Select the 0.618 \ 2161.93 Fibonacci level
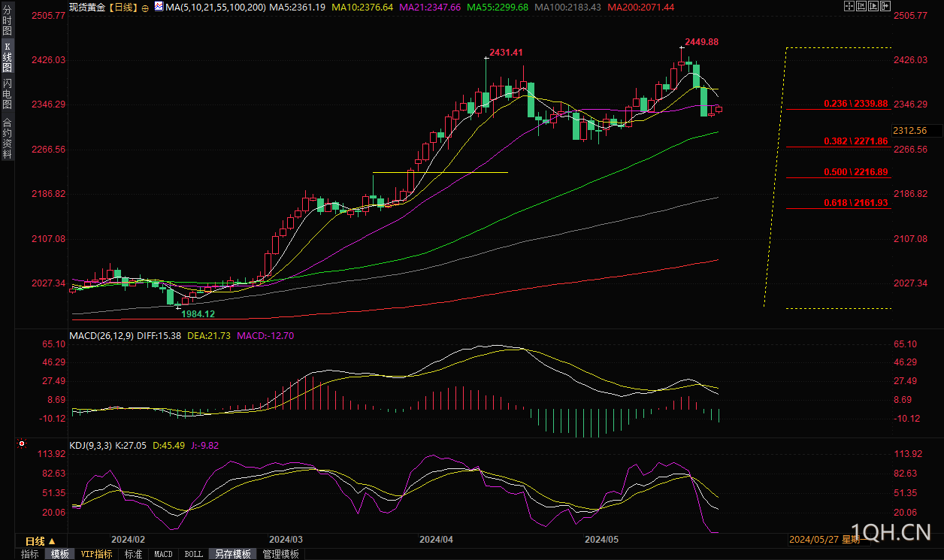The height and width of the screenshot is (560, 944). 855,203
